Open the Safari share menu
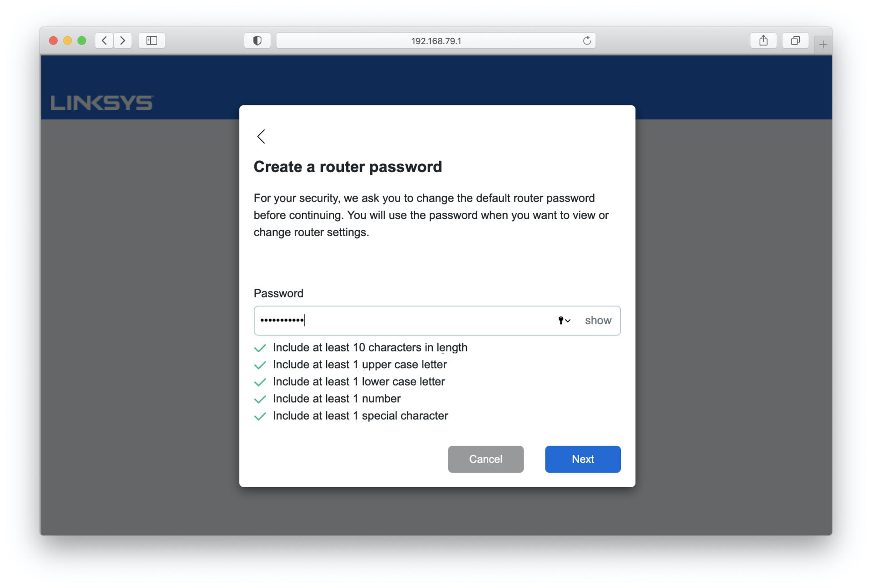Viewport: 872px width, 588px height. pos(763,40)
